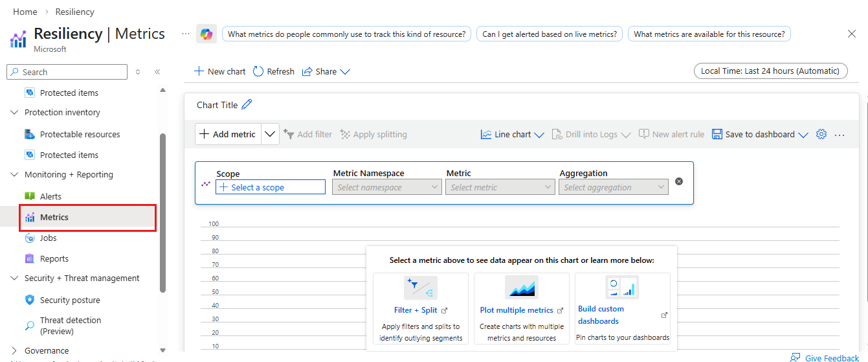Click the sidebar scrollbar up arrow
868x362 pixels.
pyautogui.click(x=162, y=90)
